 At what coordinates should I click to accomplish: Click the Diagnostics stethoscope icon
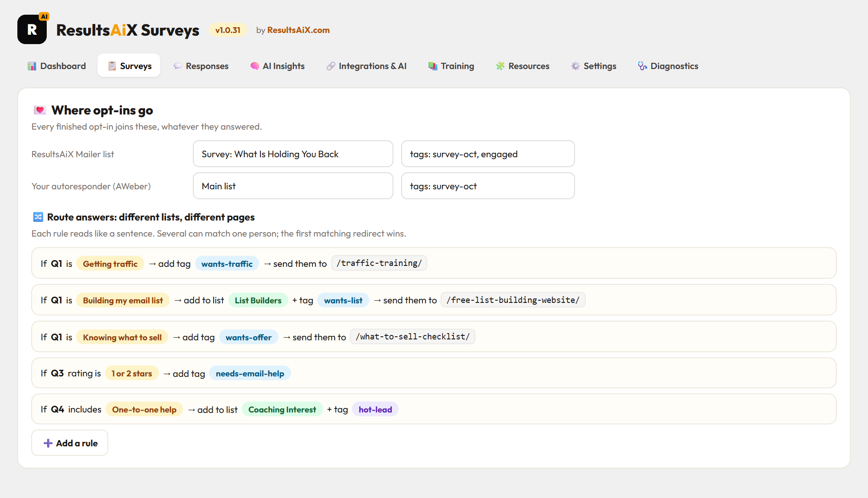pos(642,66)
